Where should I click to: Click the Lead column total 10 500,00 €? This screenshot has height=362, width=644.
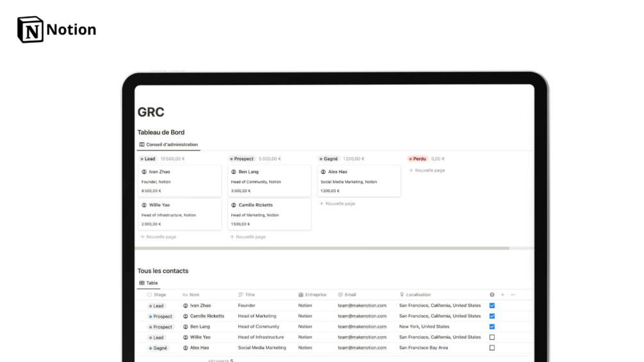172,159
